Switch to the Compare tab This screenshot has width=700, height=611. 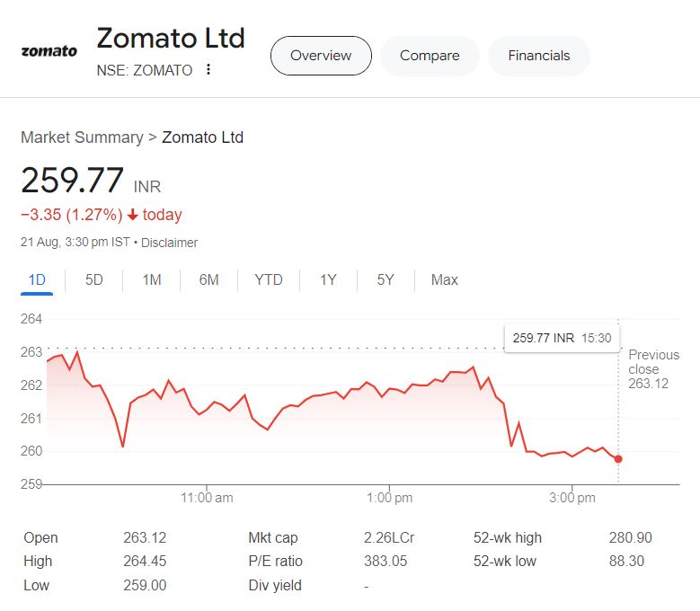click(x=430, y=56)
